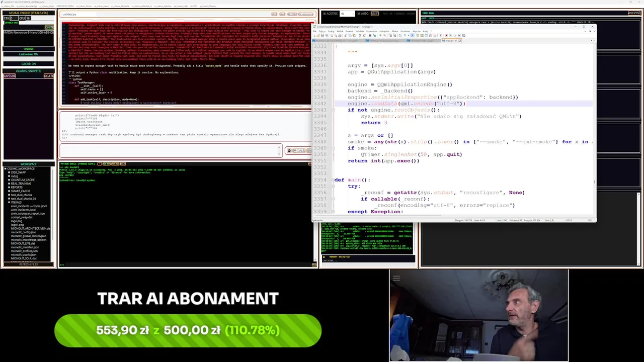The height and width of the screenshot is (362, 644).
Task: Click the Notepad++ vertical scrollbar
Action: (x=594, y=128)
